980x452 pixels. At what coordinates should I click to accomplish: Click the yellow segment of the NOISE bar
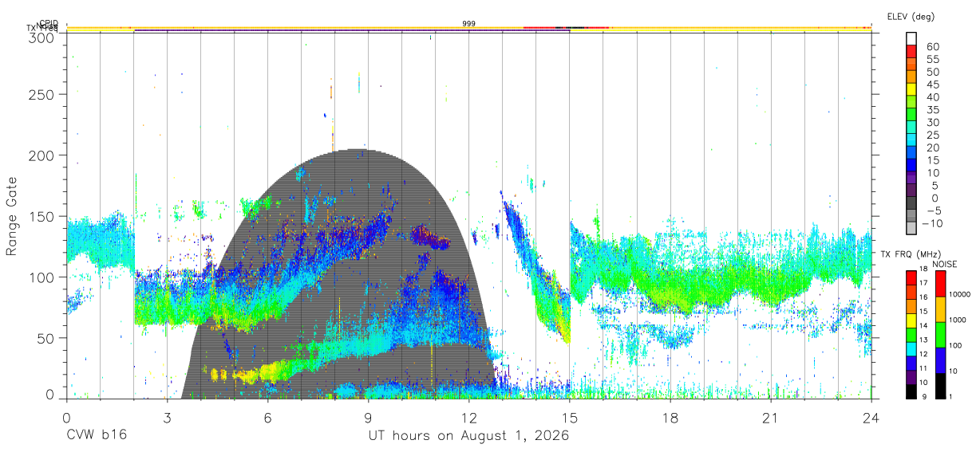[939, 309]
